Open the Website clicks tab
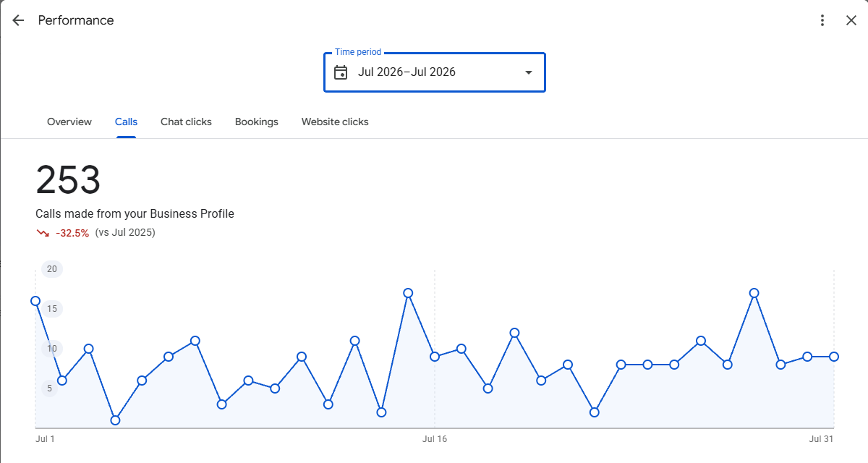 click(x=335, y=122)
